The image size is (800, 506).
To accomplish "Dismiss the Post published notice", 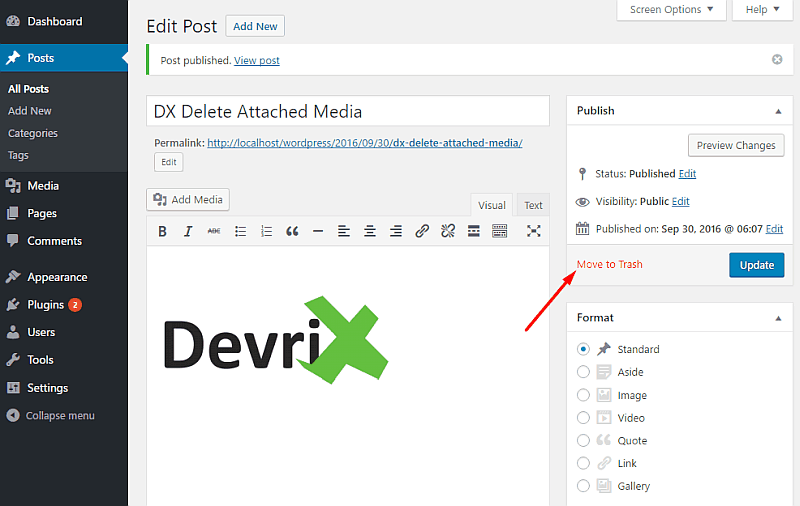I will pyautogui.click(x=777, y=60).
